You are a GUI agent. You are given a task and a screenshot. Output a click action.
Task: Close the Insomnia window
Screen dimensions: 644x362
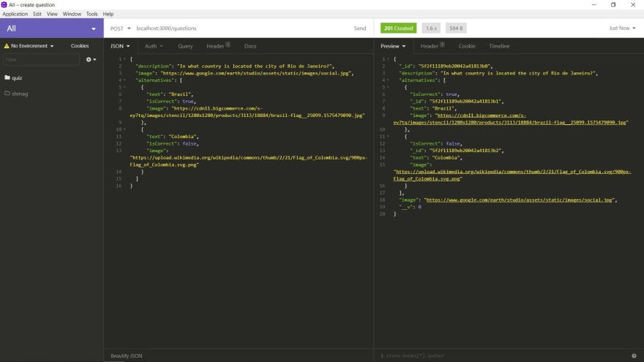tap(633, 4)
